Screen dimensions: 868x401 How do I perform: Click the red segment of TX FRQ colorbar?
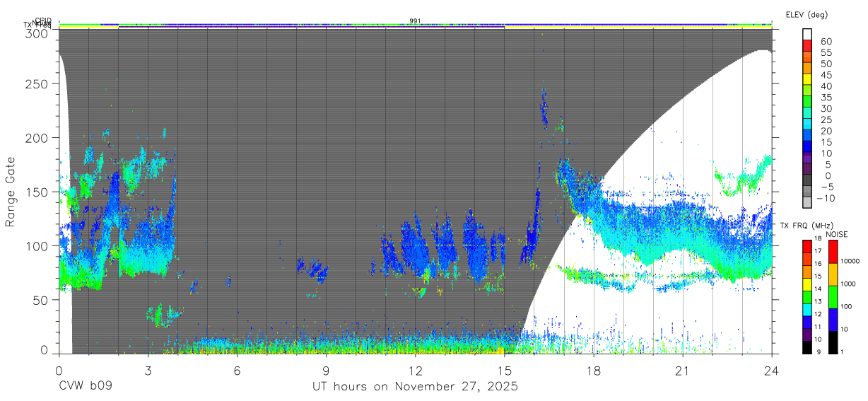(x=808, y=246)
